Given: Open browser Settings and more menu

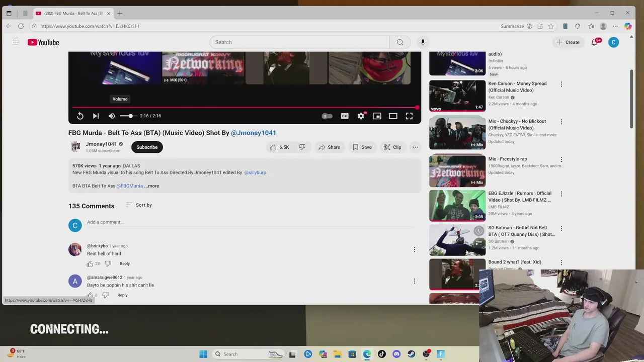Looking at the screenshot, I should pos(615,26).
